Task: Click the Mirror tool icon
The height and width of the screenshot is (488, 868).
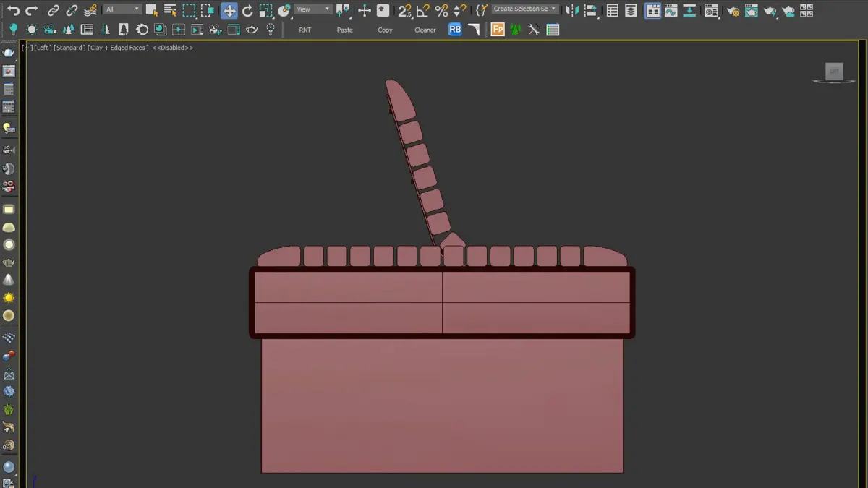Action: coord(572,10)
